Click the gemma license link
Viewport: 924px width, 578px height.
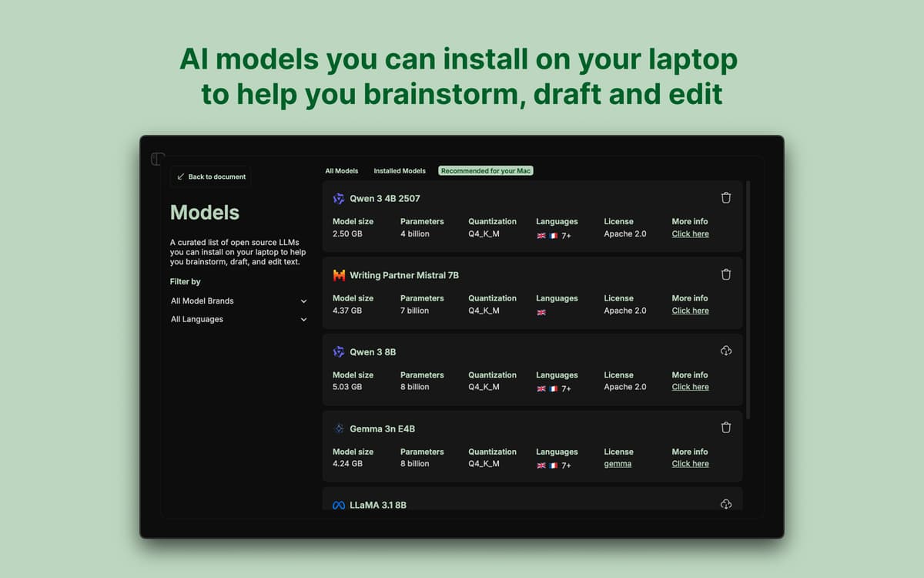(618, 464)
